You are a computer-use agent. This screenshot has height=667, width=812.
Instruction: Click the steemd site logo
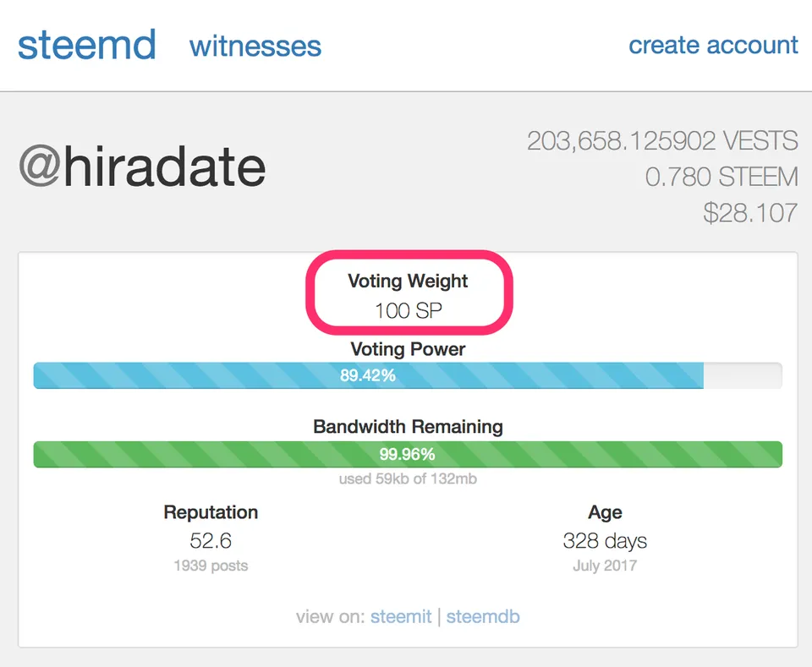pos(86,45)
